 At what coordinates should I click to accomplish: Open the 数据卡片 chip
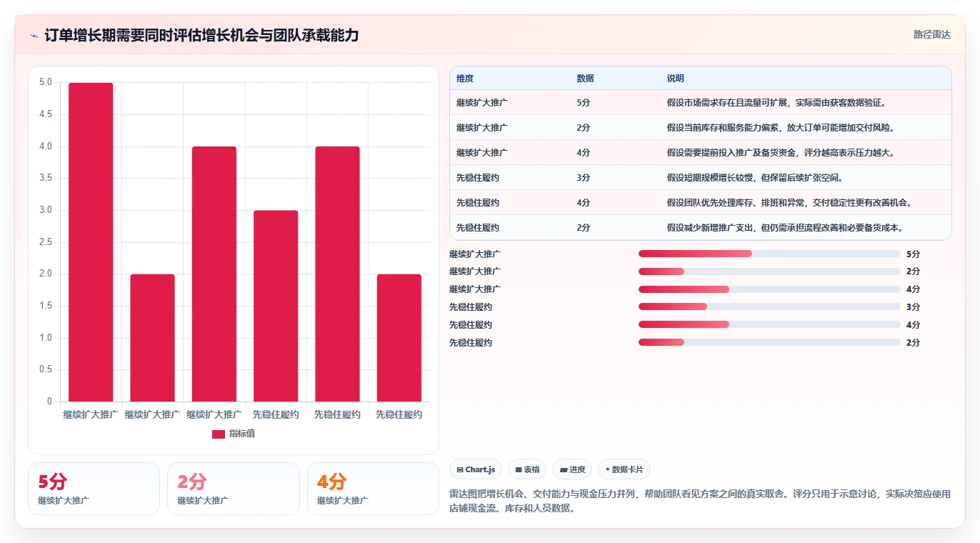pyautogui.click(x=624, y=469)
